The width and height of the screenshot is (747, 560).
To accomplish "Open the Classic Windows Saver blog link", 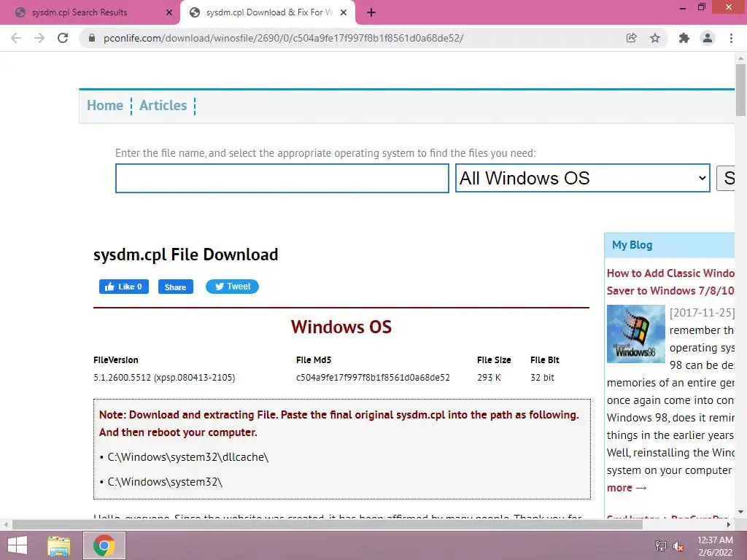I will coord(670,282).
